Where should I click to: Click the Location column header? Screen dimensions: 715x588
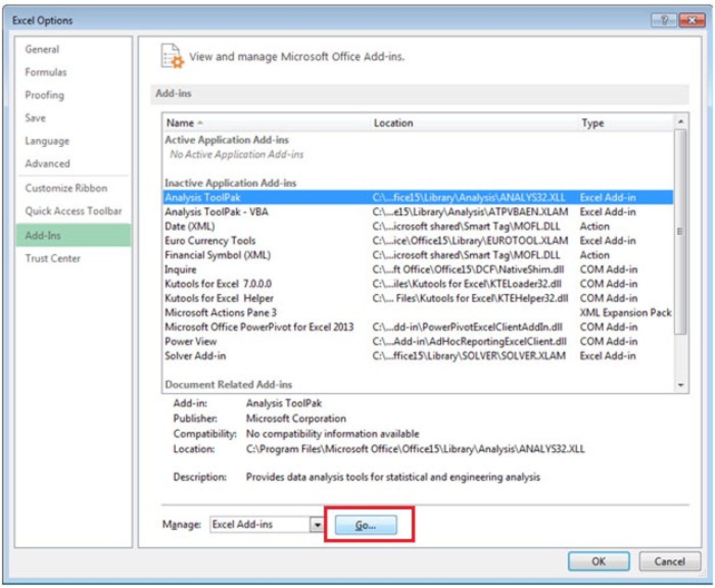click(393, 123)
